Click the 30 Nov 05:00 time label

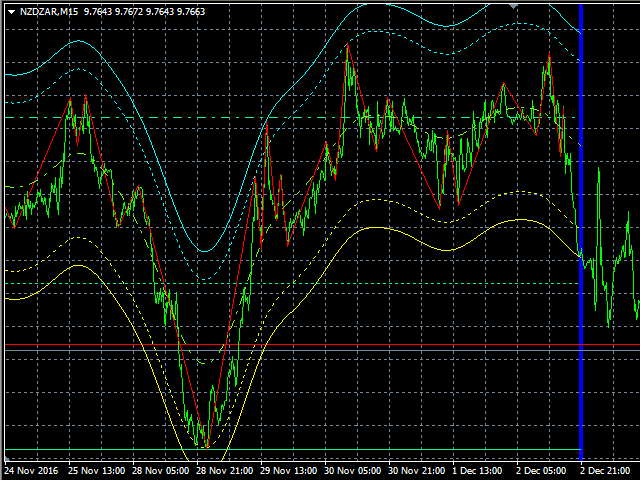click(353, 471)
